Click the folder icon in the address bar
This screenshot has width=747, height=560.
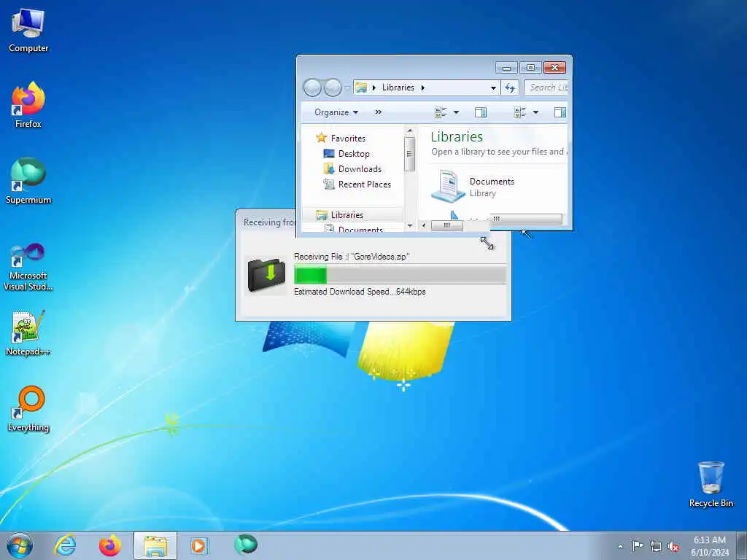(361, 87)
